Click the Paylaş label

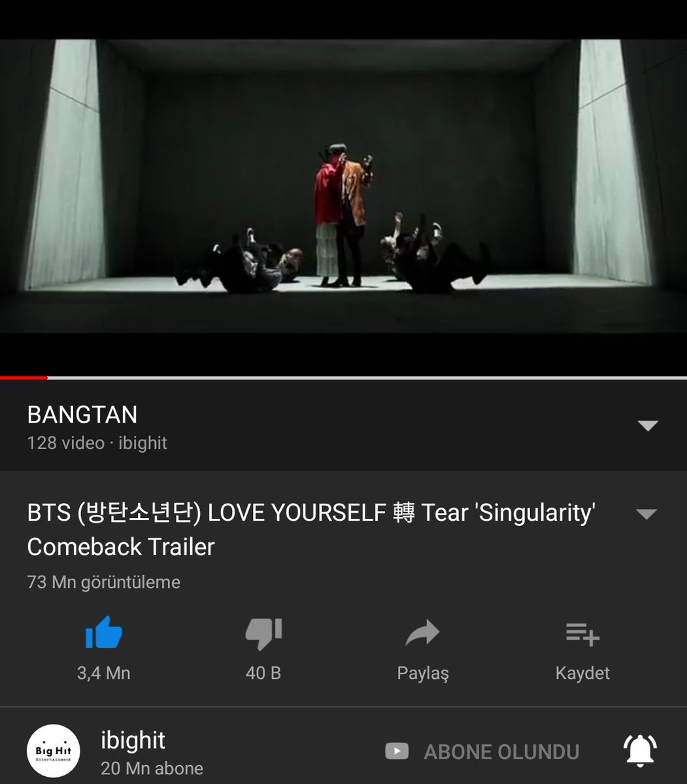(423, 673)
